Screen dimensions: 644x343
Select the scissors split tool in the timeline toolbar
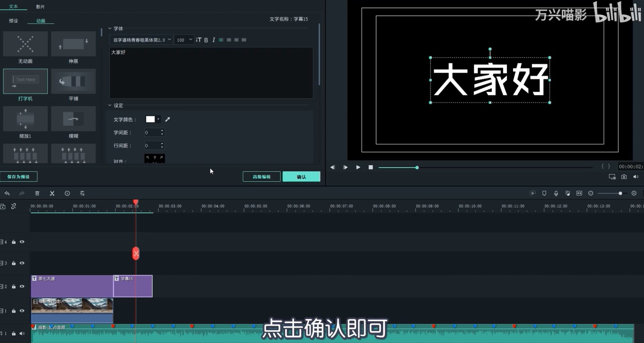52,193
